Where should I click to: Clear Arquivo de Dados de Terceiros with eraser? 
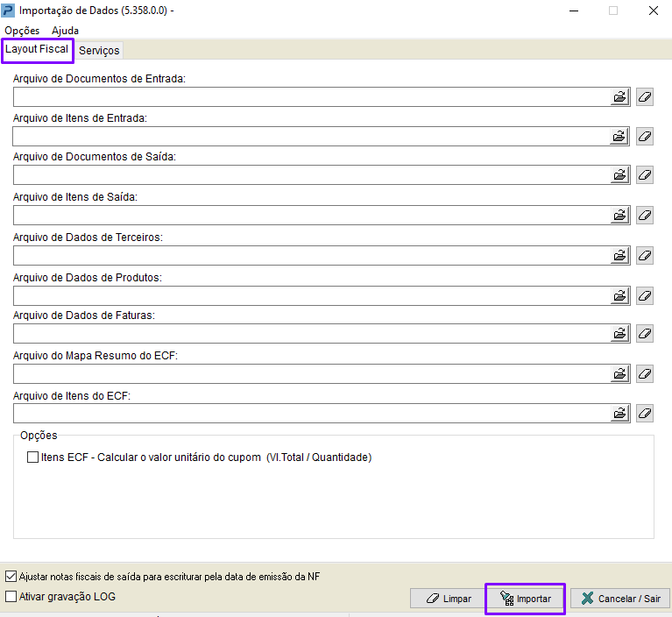click(645, 256)
